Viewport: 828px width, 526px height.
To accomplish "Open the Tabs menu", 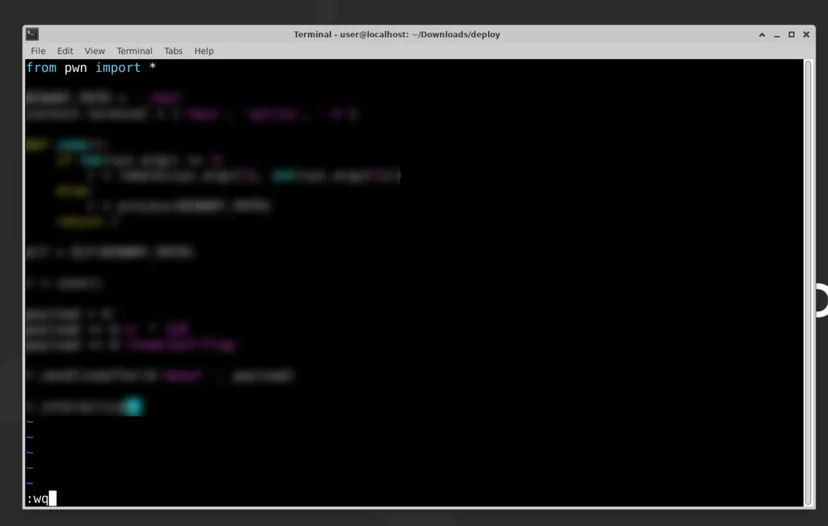I will pyautogui.click(x=173, y=51).
